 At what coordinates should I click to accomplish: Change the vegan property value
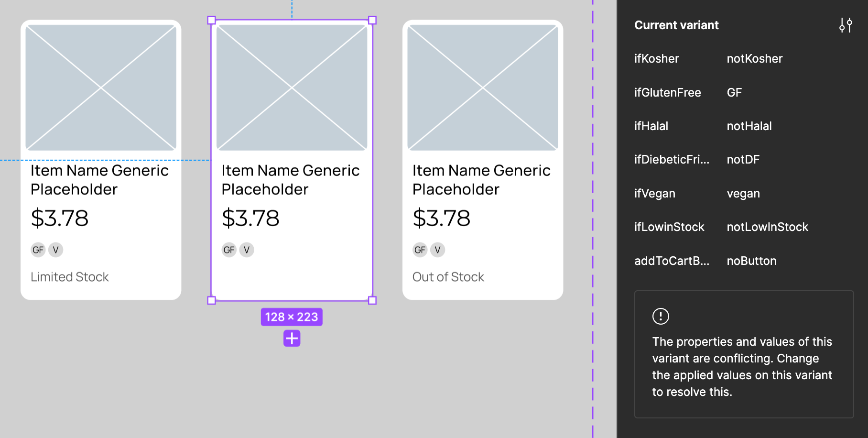coord(743,194)
